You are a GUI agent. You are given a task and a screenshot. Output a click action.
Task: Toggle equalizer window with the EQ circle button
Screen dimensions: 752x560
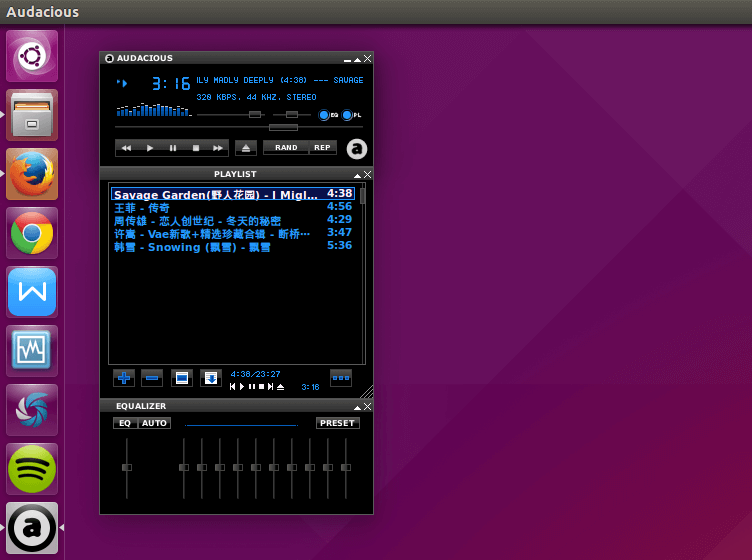325,116
